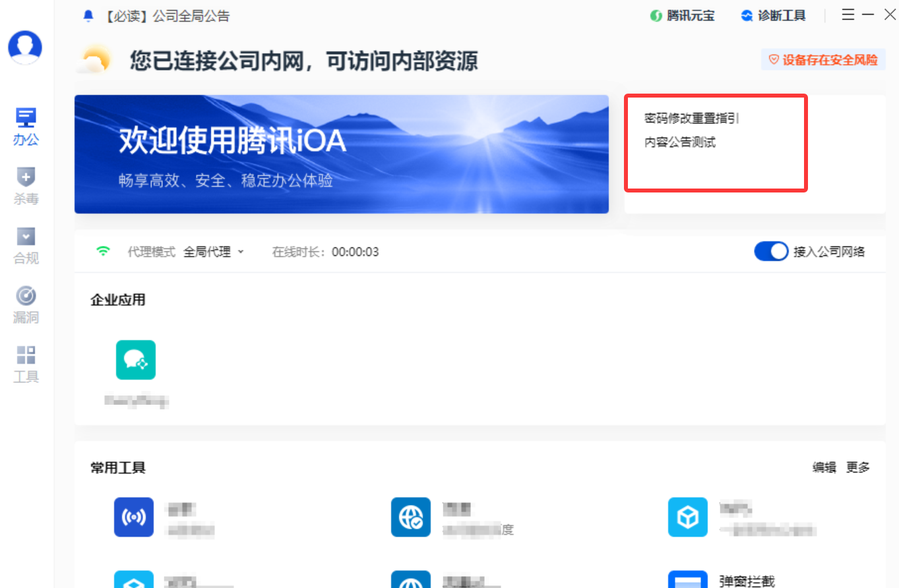Image resolution: width=899 pixels, height=588 pixels.
Task: Turn off the 接入公司网络 switch
Action: tap(771, 251)
